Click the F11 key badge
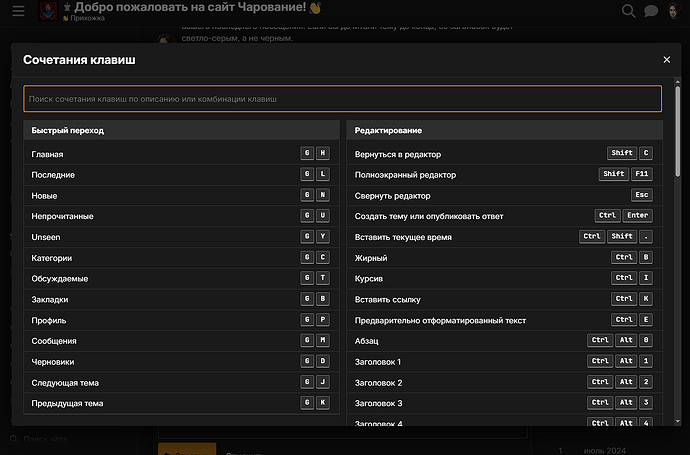 click(x=641, y=175)
